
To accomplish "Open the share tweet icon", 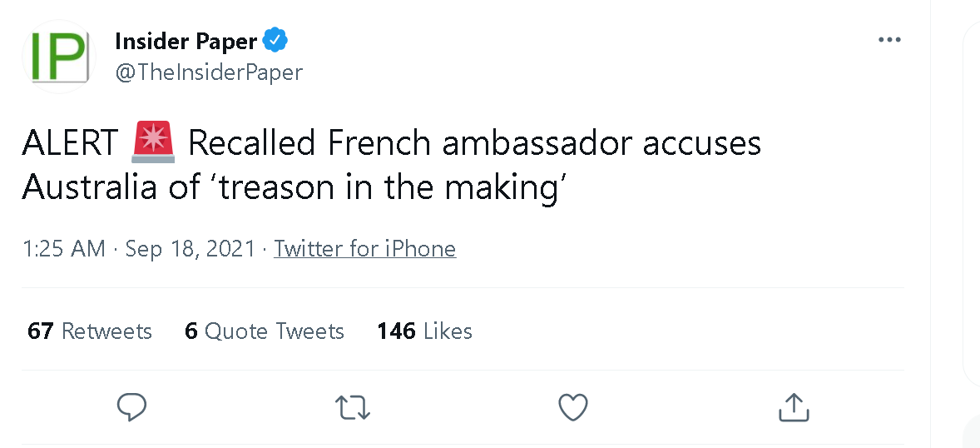I will 794,406.
